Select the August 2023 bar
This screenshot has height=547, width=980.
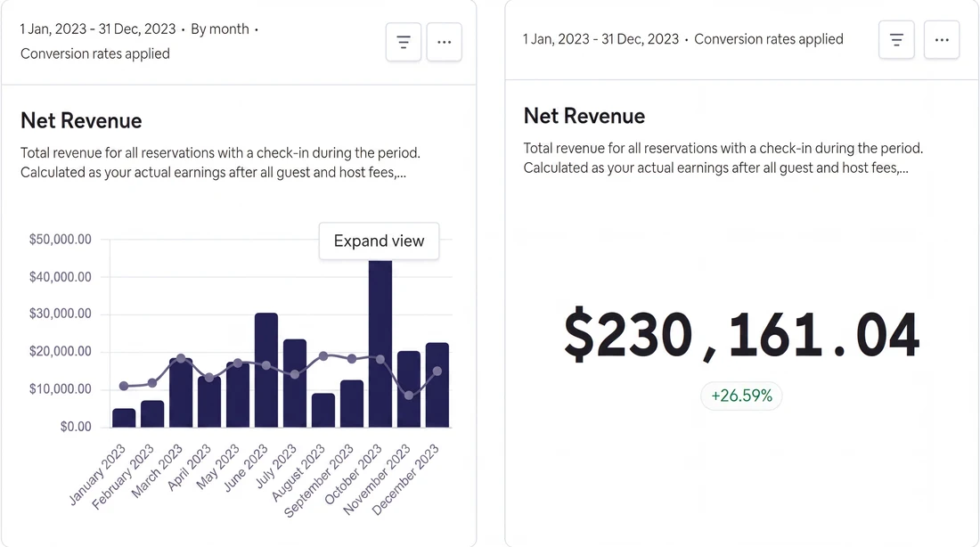[323, 410]
